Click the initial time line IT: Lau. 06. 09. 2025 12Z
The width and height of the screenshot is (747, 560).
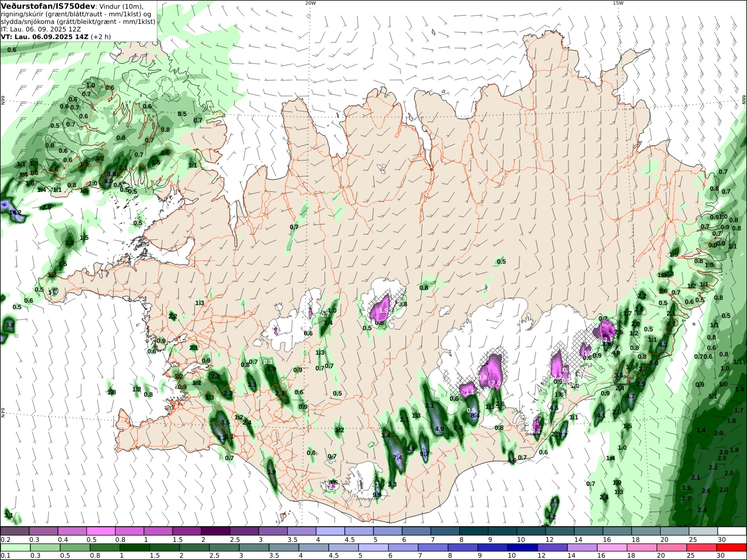coord(41,29)
